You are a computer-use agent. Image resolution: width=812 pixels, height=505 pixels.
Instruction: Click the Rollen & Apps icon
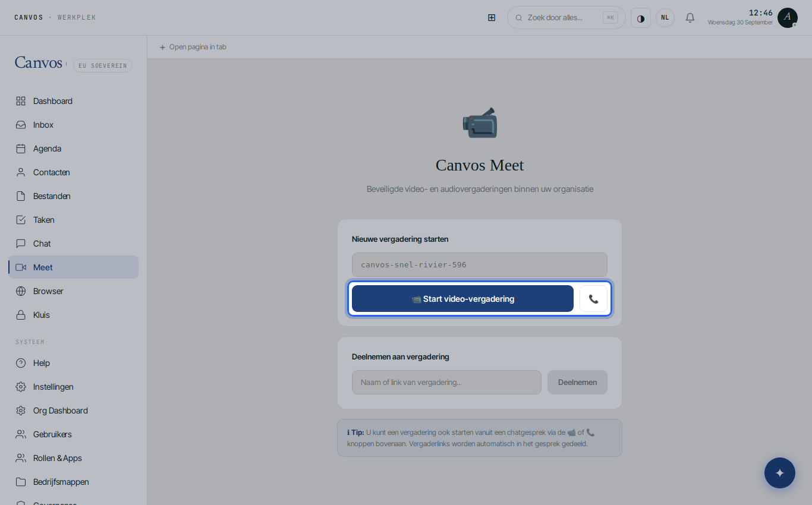tap(21, 458)
